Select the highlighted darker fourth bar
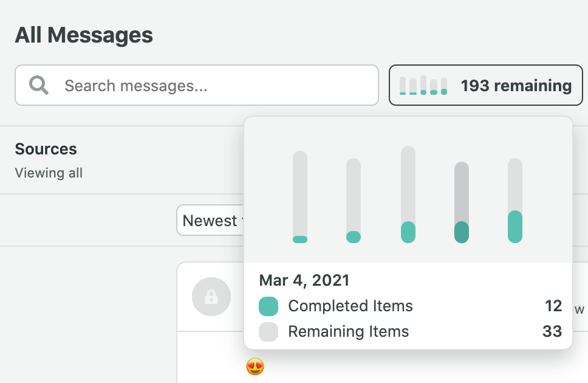The image size is (588, 383). pos(462,202)
